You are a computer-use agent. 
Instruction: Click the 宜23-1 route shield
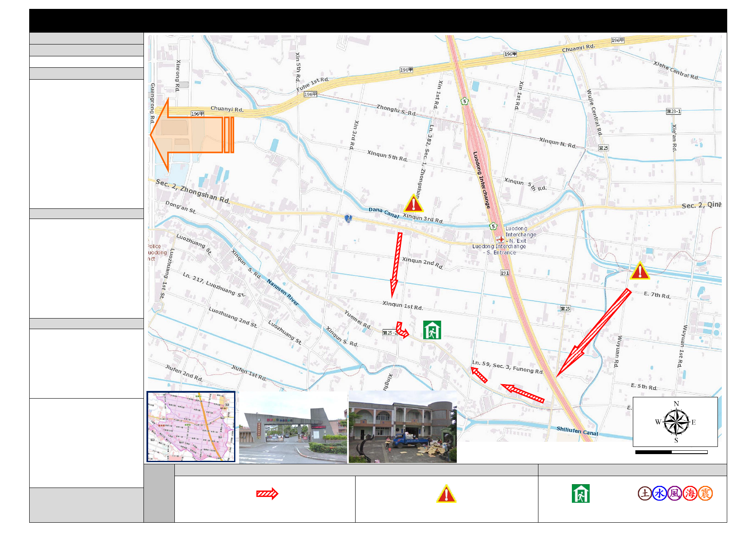coord(673,111)
